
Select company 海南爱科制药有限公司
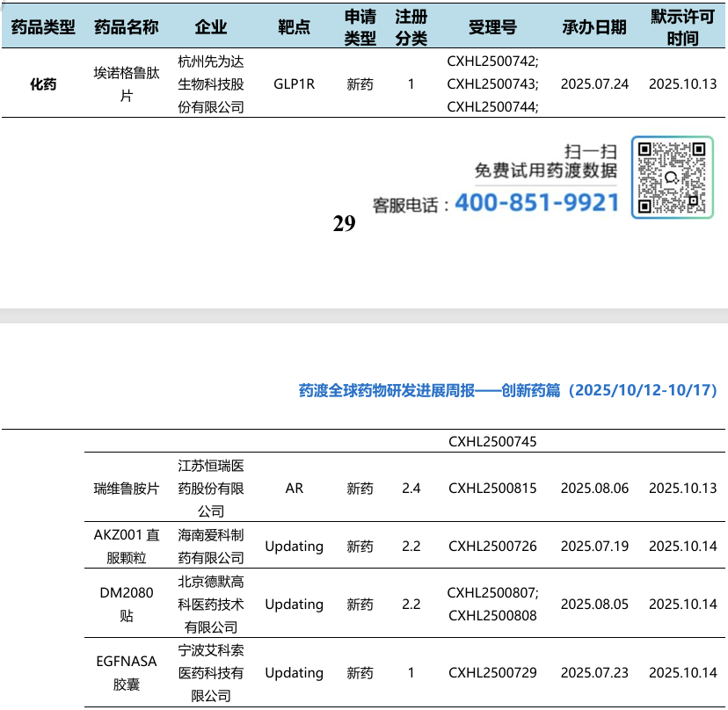tap(211, 547)
